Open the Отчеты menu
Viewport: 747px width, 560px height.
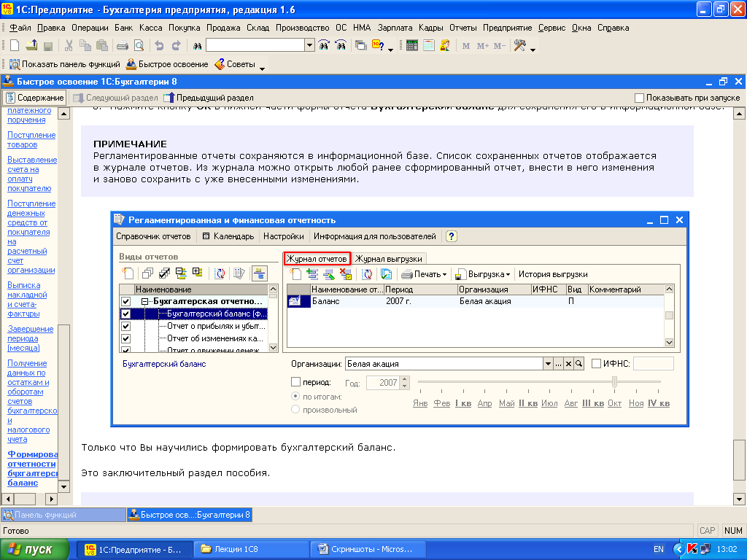tap(462, 28)
